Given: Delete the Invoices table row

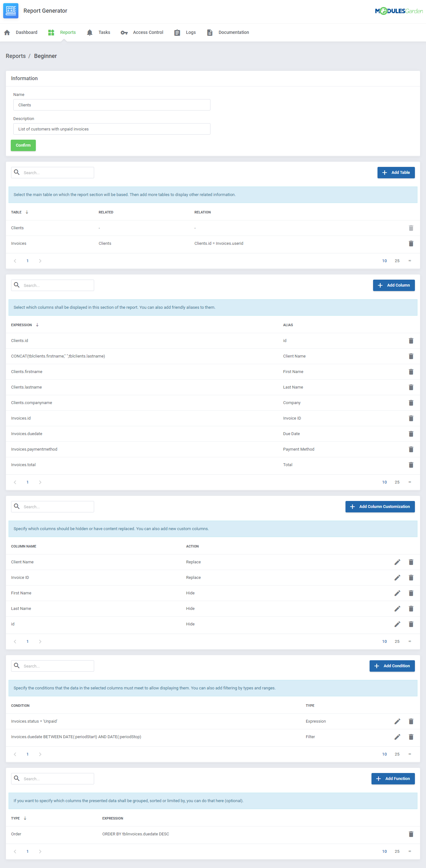Looking at the screenshot, I should click(411, 243).
